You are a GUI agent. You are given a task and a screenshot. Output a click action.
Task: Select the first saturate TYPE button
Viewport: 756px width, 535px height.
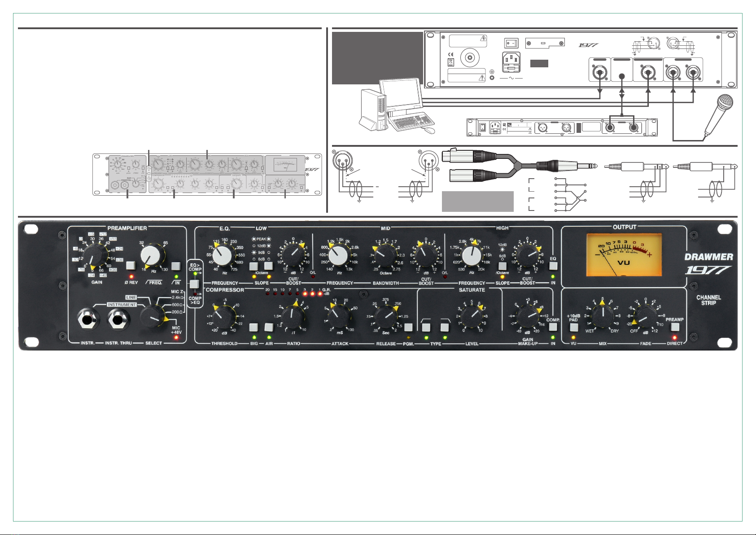point(426,328)
